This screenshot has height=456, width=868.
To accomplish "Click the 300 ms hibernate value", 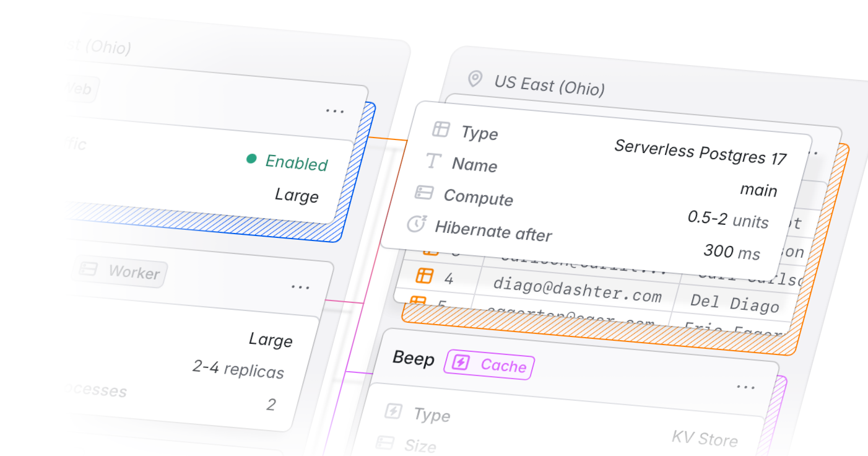I will [x=732, y=251].
